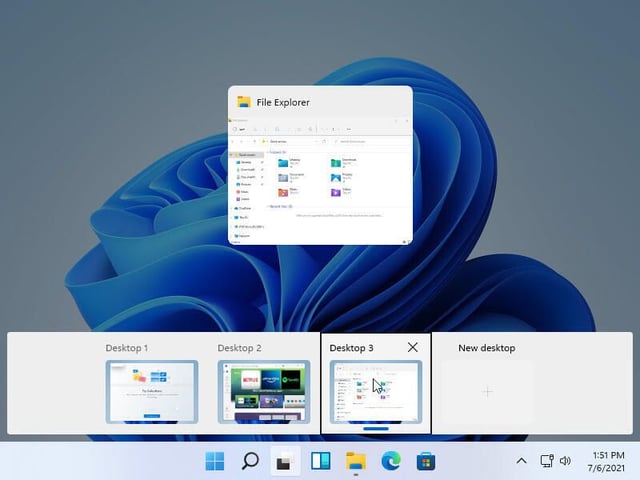640x480 pixels.
Task: Switch to Desktop 2 thumbnail
Action: [264, 392]
